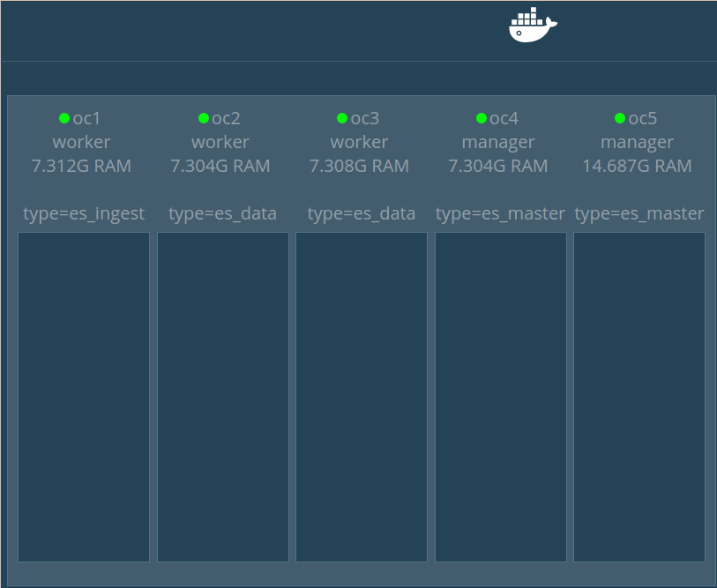This screenshot has height=588, width=717.
Task: Select the oc4 node name
Action: click(504, 119)
